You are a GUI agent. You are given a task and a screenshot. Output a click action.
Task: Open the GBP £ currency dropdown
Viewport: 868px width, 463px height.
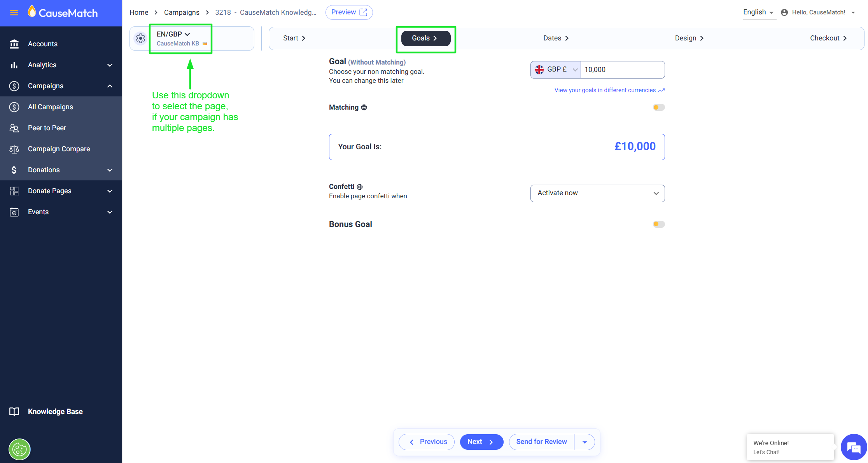click(556, 70)
